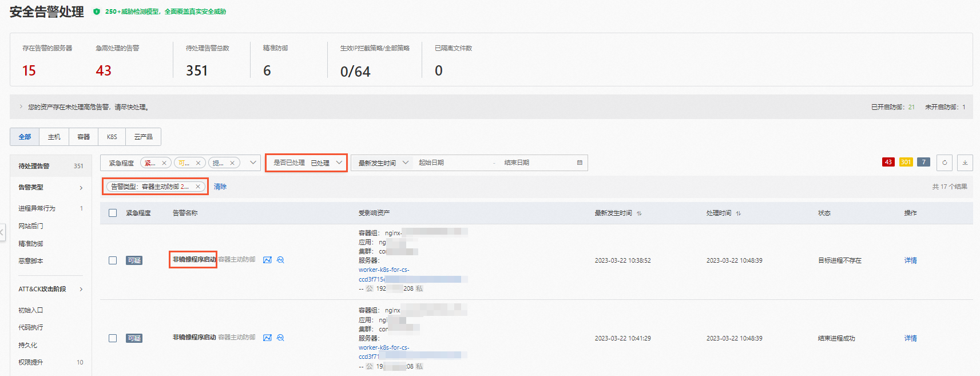Screen dimensions: 980x376
Task: Toggle the select-all checkbox in table header
Action: tap(113, 213)
